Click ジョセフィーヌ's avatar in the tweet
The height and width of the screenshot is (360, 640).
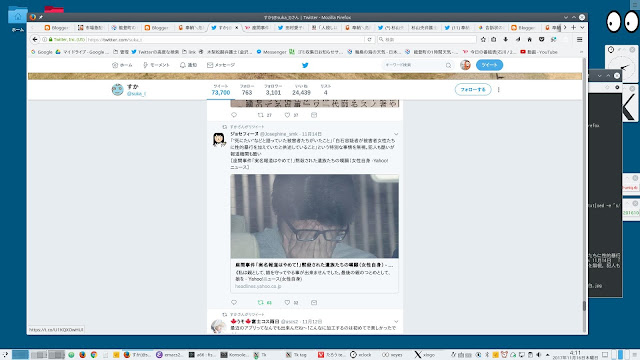[219, 139]
